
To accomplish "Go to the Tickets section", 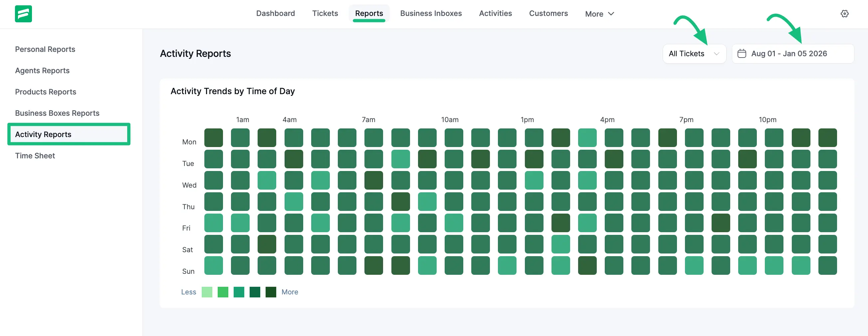I will pyautogui.click(x=325, y=13).
